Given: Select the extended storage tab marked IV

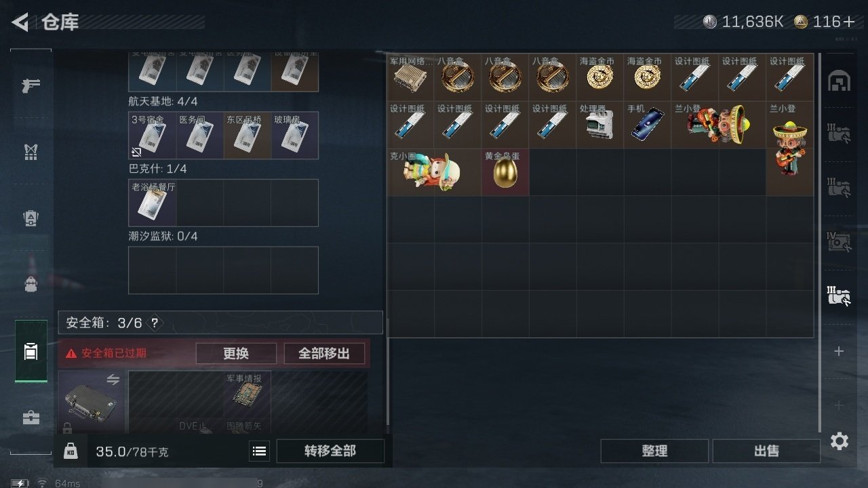Looking at the screenshot, I should tap(839, 241).
